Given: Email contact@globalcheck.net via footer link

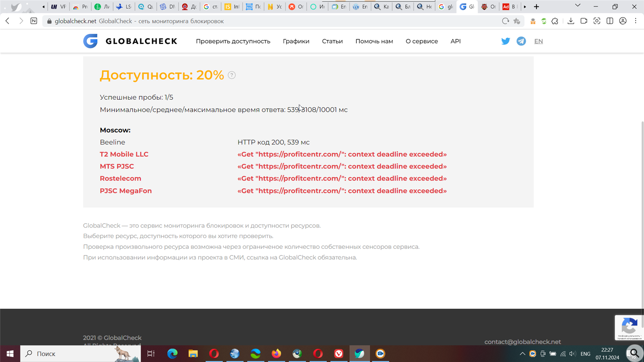Looking at the screenshot, I should (522, 341).
